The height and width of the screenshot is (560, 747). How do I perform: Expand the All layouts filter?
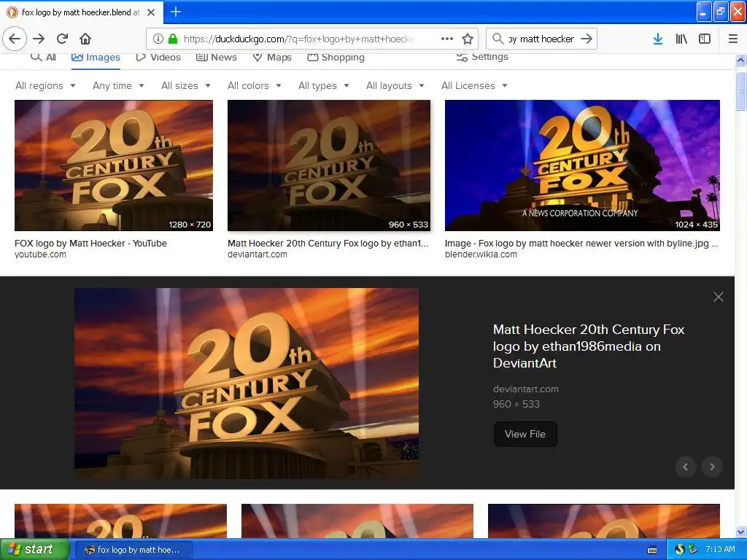tap(395, 86)
